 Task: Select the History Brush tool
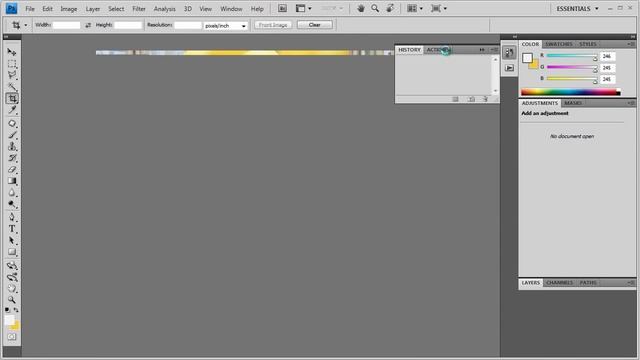(x=12, y=158)
